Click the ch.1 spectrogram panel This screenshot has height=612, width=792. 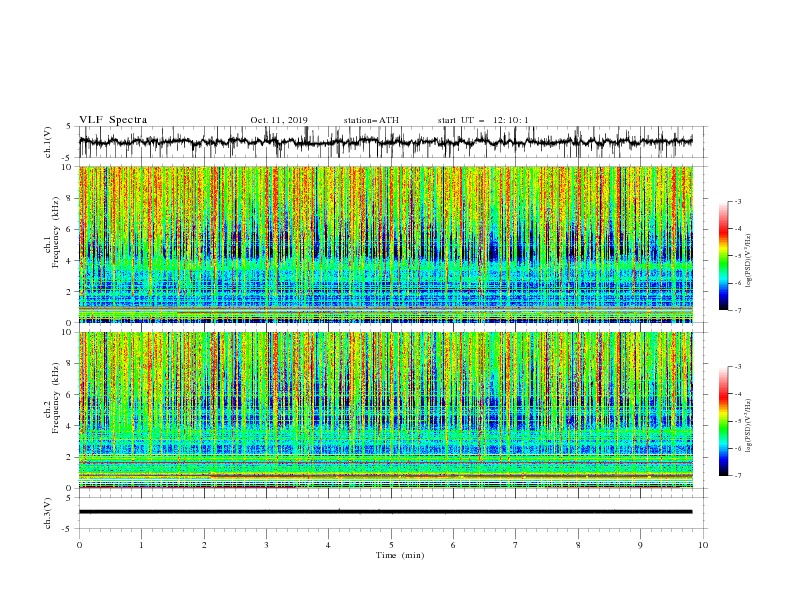pos(385,244)
